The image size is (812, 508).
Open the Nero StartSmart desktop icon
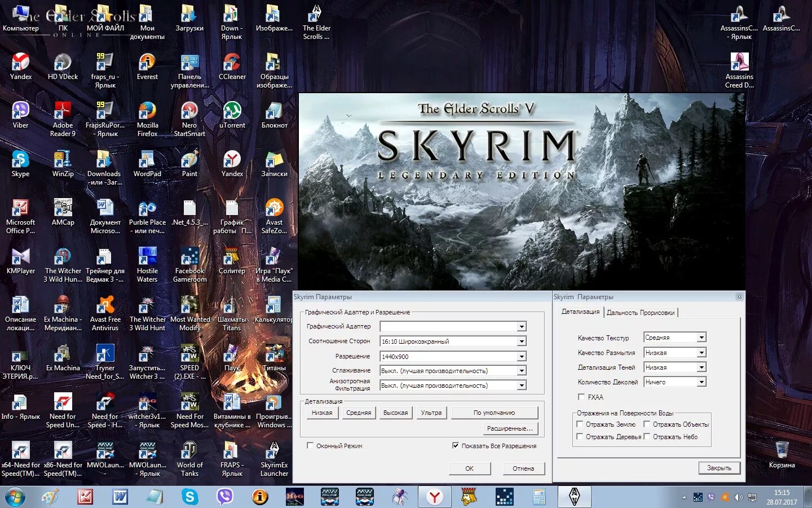189,119
